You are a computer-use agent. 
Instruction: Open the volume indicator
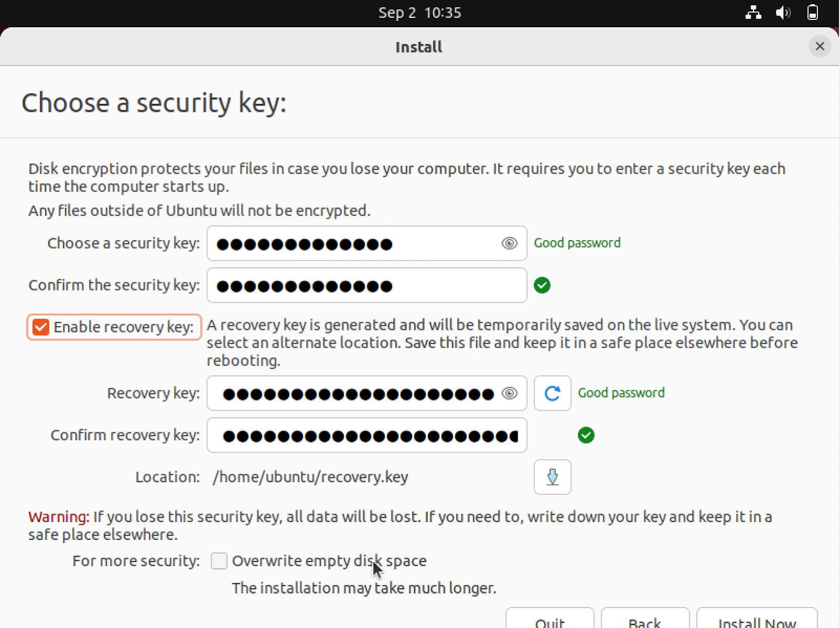(x=783, y=13)
